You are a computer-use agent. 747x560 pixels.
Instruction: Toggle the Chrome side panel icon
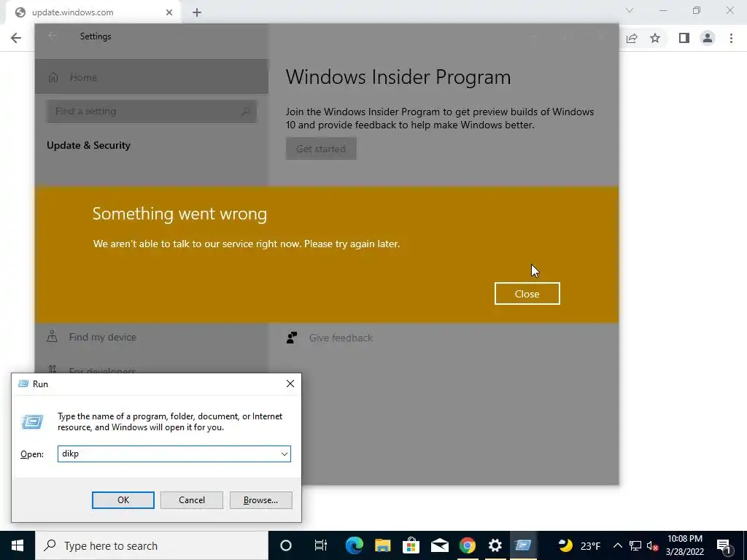click(x=684, y=38)
